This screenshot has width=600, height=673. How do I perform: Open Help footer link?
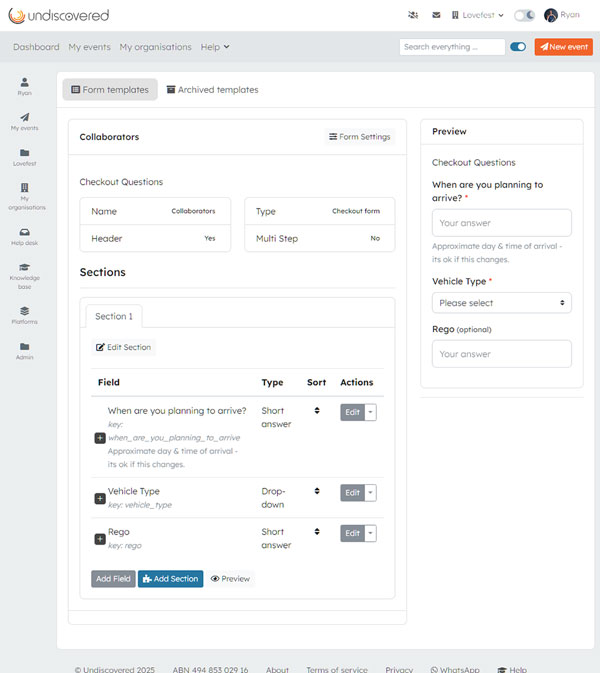pos(512,669)
